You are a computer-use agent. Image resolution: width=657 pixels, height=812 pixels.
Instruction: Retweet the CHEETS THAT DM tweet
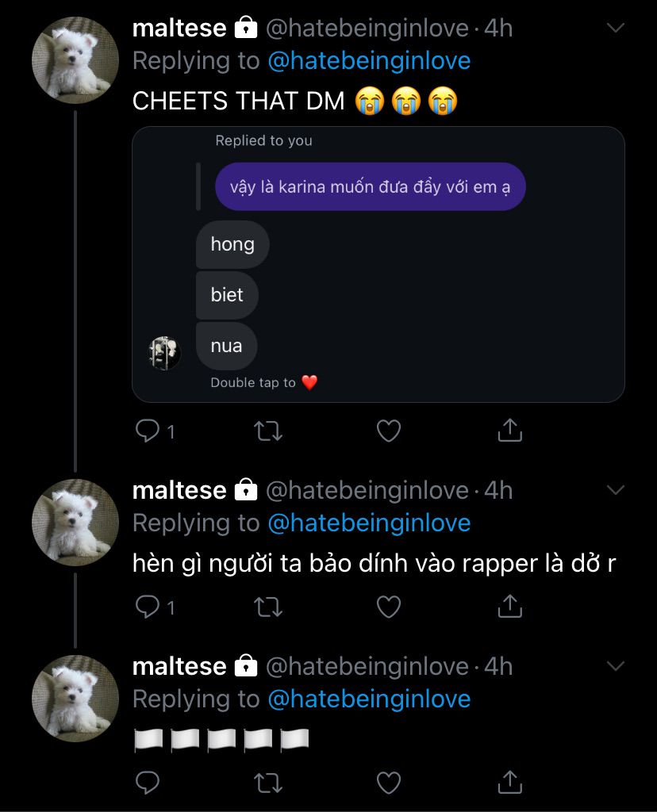268,431
